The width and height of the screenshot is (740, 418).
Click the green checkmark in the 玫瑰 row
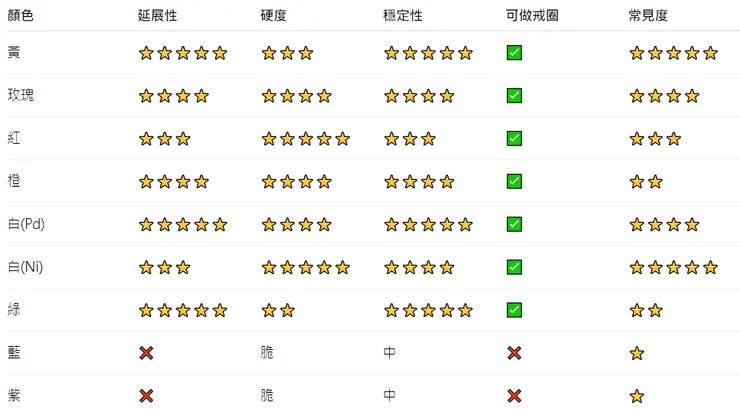pyautogui.click(x=514, y=96)
